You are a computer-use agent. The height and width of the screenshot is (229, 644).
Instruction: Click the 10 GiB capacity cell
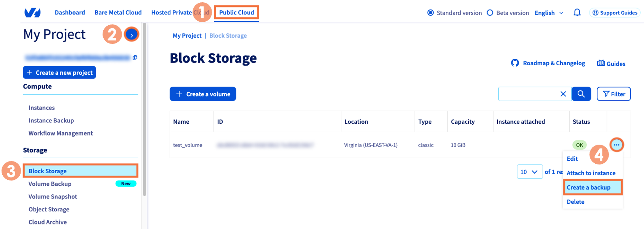(x=458, y=145)
